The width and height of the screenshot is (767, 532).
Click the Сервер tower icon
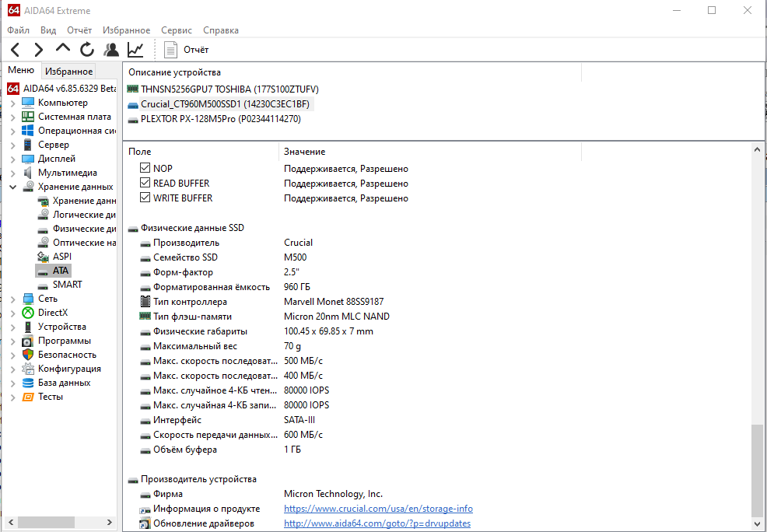28,145
